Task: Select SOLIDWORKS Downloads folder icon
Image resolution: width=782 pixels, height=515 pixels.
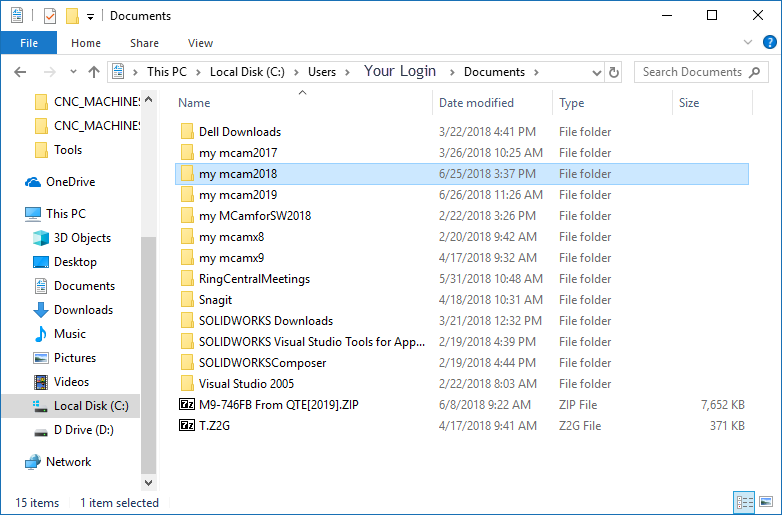Action: point(187,321)
